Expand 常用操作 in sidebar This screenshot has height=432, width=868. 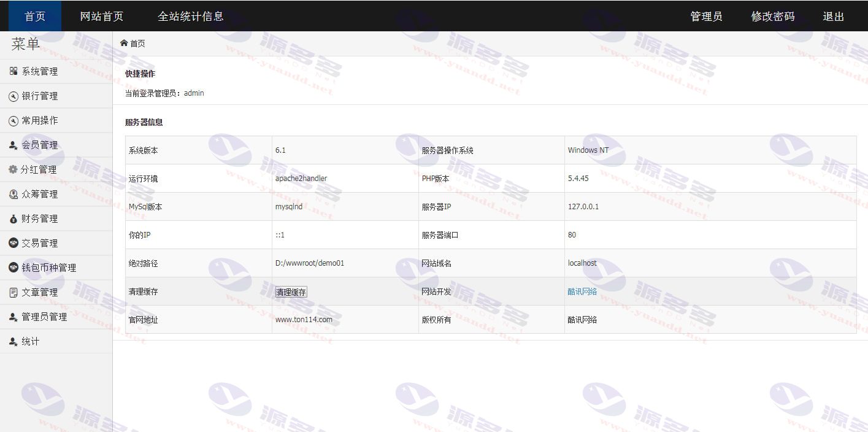click(x=56, y=120)
